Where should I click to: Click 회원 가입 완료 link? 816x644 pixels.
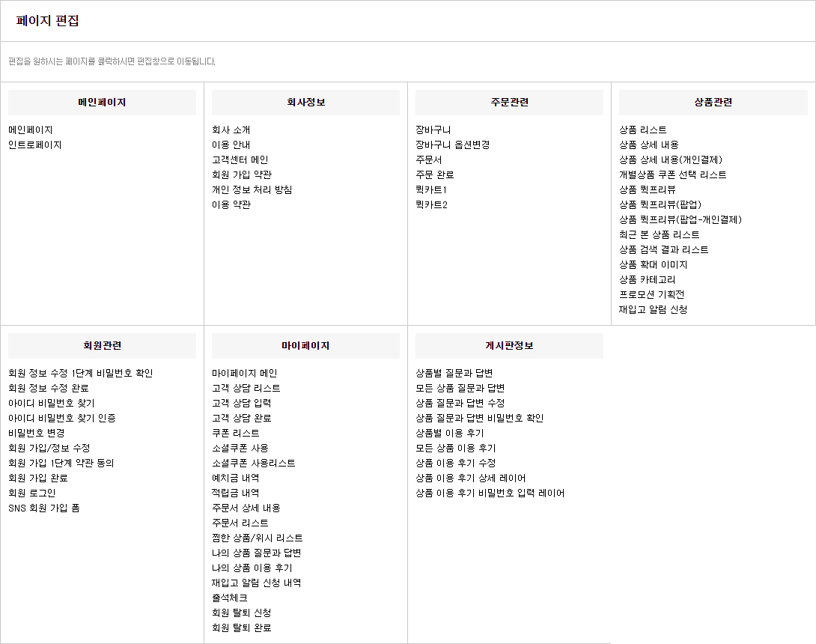coord(38,479)
